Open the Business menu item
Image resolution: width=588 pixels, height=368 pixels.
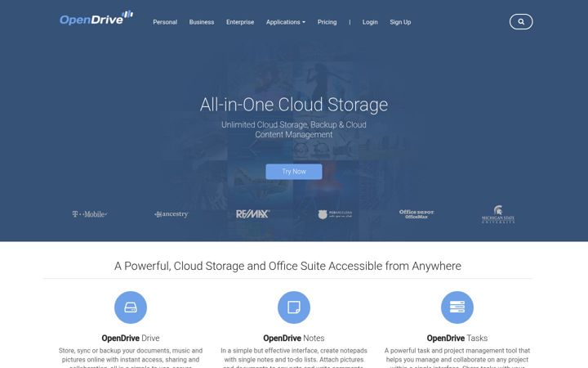tap(202, 22)
